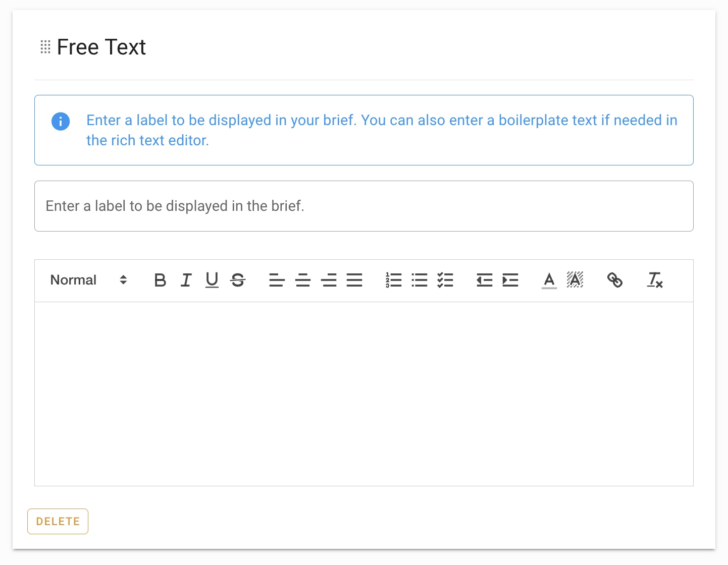Viewport: 728px width, 565px height.
Task: Insert a checklist
Action: (445, 280)
